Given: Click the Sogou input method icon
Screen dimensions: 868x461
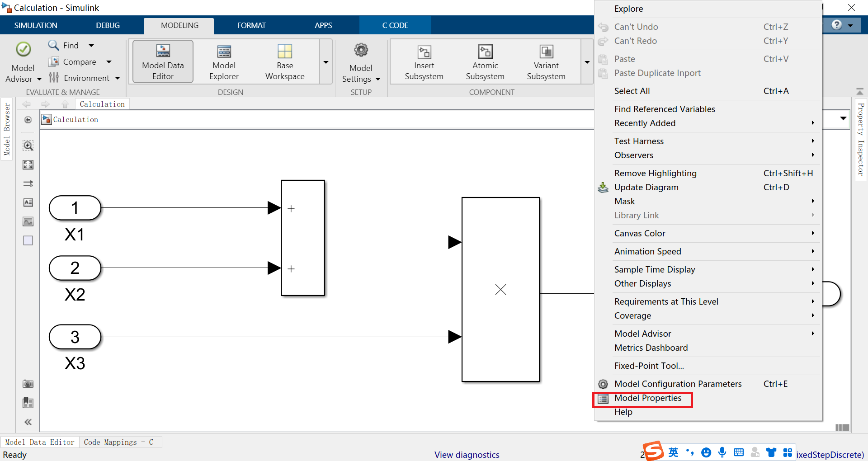Looking at the screenshot, I should click(653, 451).
